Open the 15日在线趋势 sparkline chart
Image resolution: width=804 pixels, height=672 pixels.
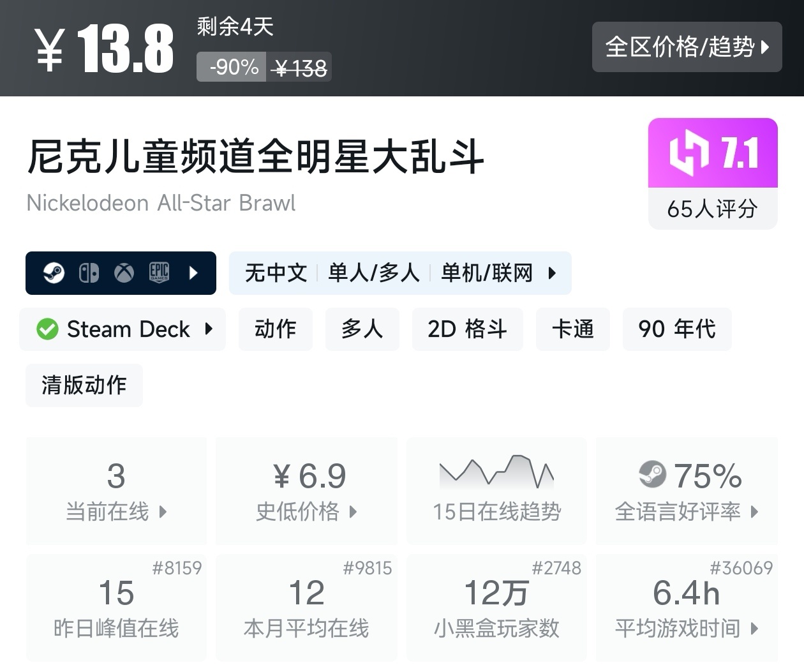tap(496, 473)
